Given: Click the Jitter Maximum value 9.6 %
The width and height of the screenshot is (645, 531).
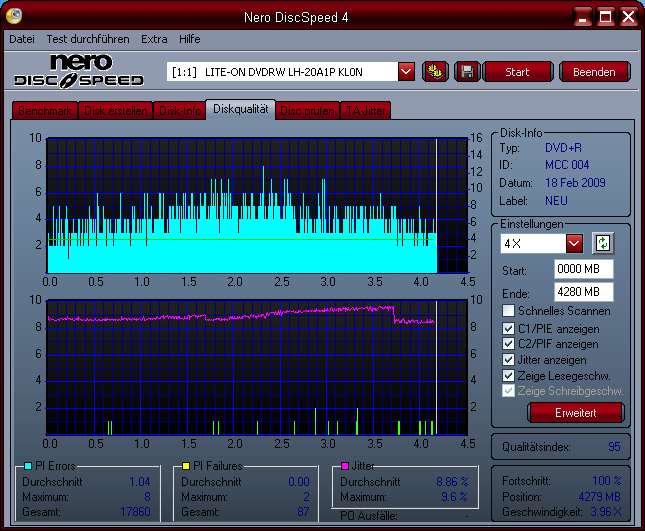Looking at the screenshot, I should [454, 497].
